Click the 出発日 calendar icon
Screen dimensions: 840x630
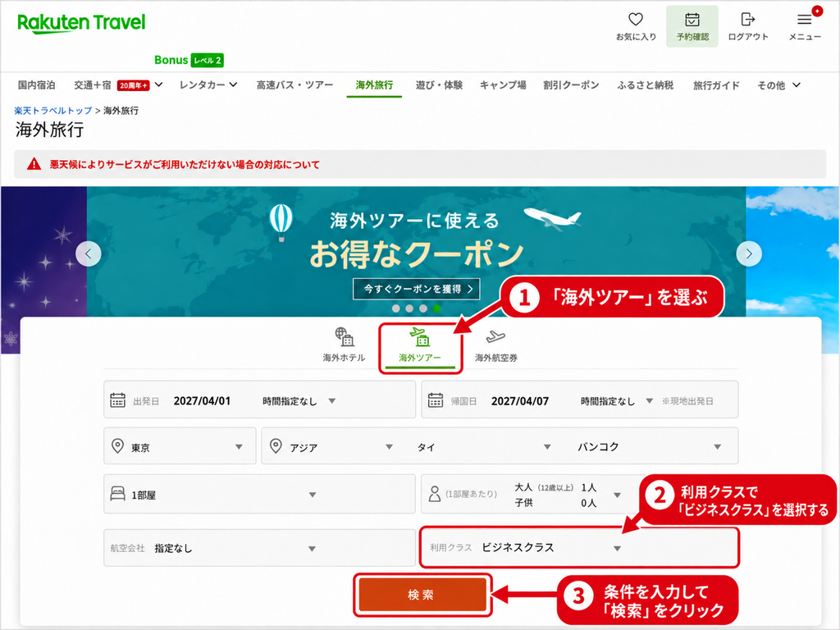point(117,400)
